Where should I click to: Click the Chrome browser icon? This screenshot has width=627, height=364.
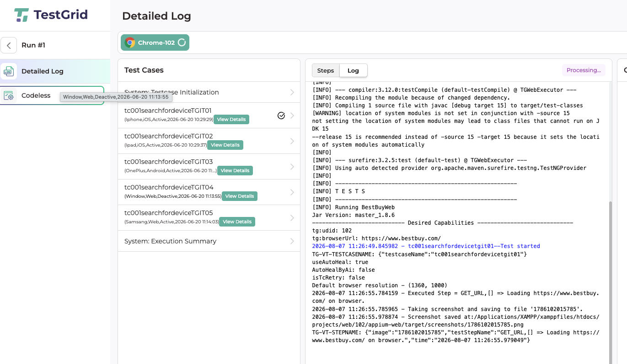click(130, 42)
